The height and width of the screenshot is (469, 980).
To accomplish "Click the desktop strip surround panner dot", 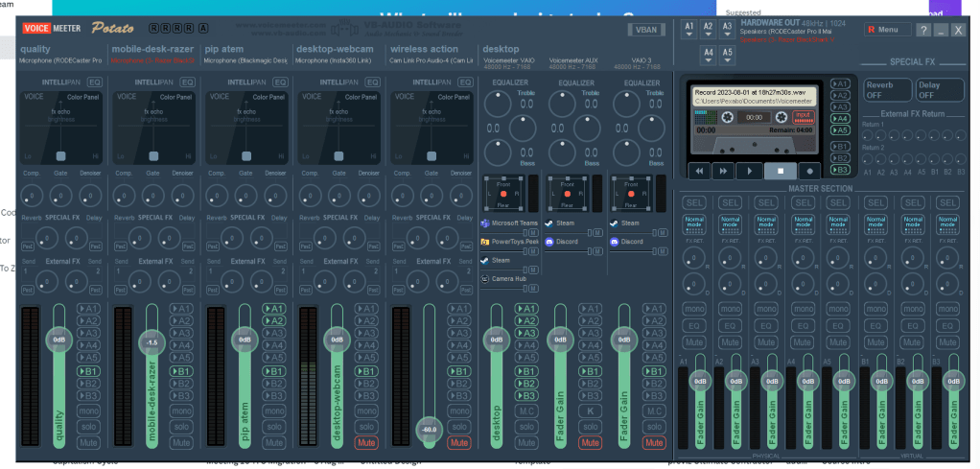I will [x=503, y=194].
